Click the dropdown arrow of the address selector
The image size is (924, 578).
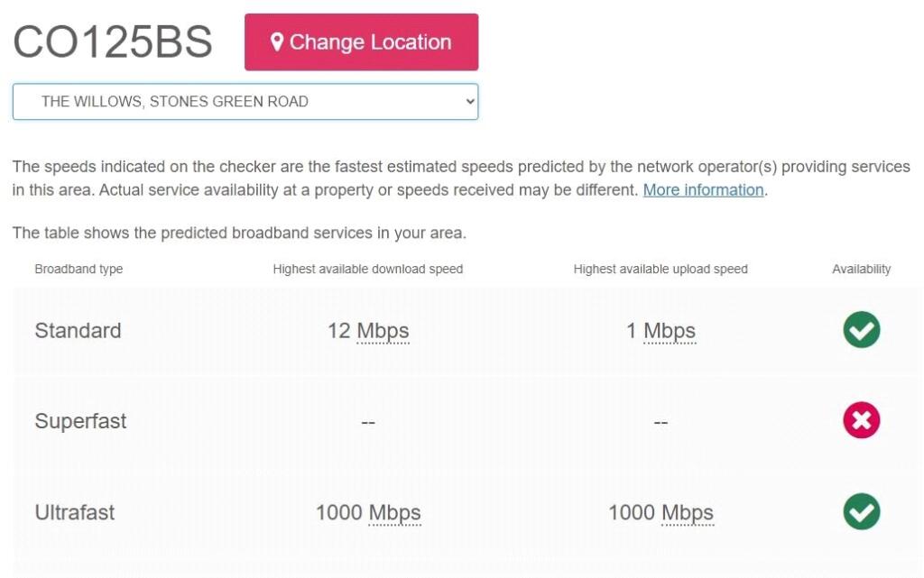(469, 102)
